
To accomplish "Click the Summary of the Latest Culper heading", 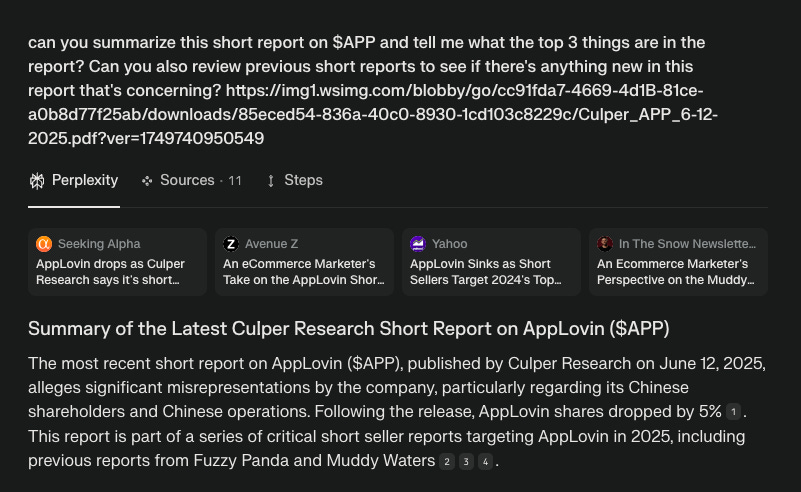I will [x=348, y=329].
